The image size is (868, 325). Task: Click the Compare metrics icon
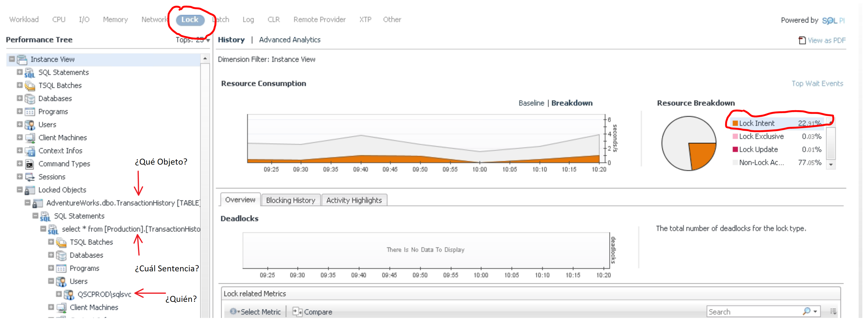[x=297, y=312]
